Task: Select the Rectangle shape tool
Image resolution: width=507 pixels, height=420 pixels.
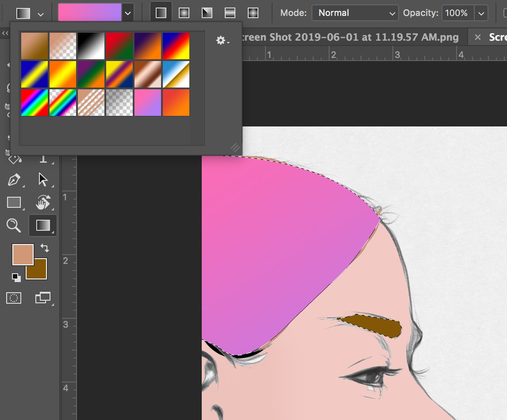Action: click(x=15, y=202)
